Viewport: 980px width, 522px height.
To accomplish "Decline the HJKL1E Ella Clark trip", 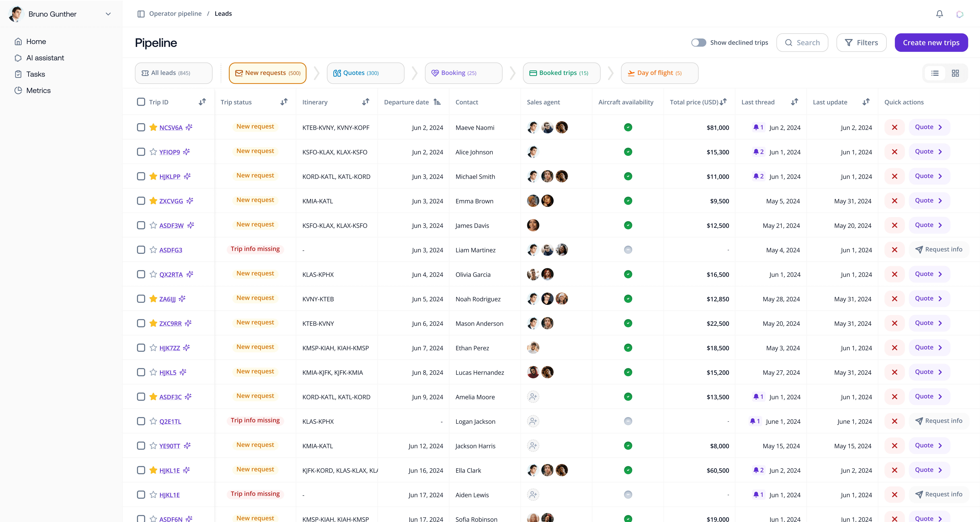I will tap(894, 470).
